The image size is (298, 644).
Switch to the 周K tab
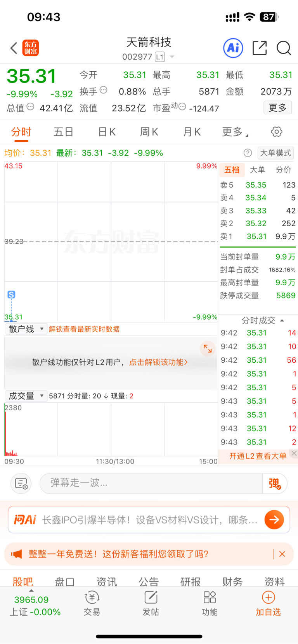point(149,132)
